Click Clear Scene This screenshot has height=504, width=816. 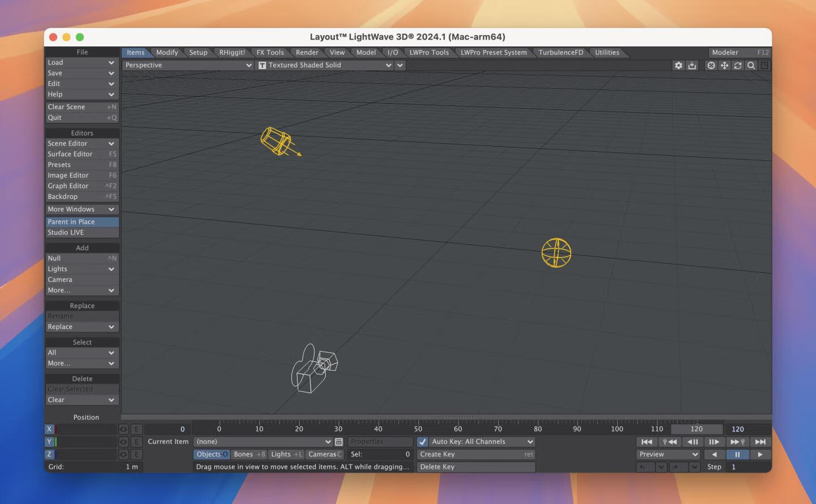pos(82,107)
